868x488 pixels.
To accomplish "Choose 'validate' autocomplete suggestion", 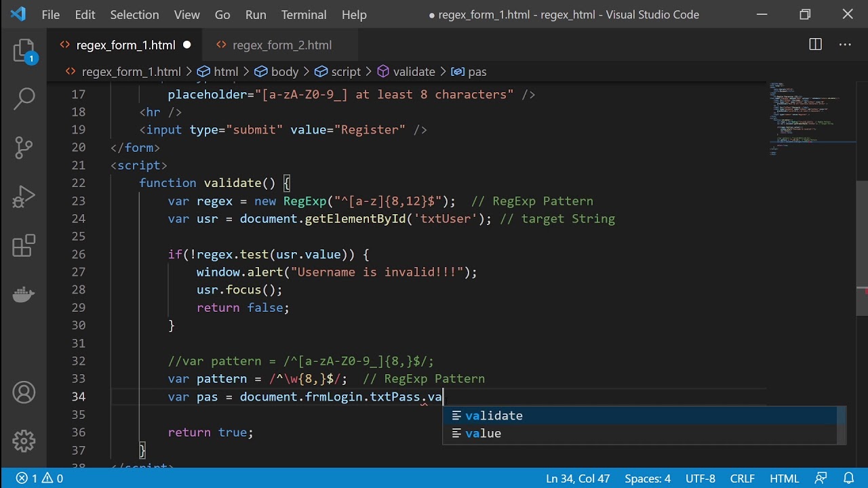I will (x=640, y=415).
